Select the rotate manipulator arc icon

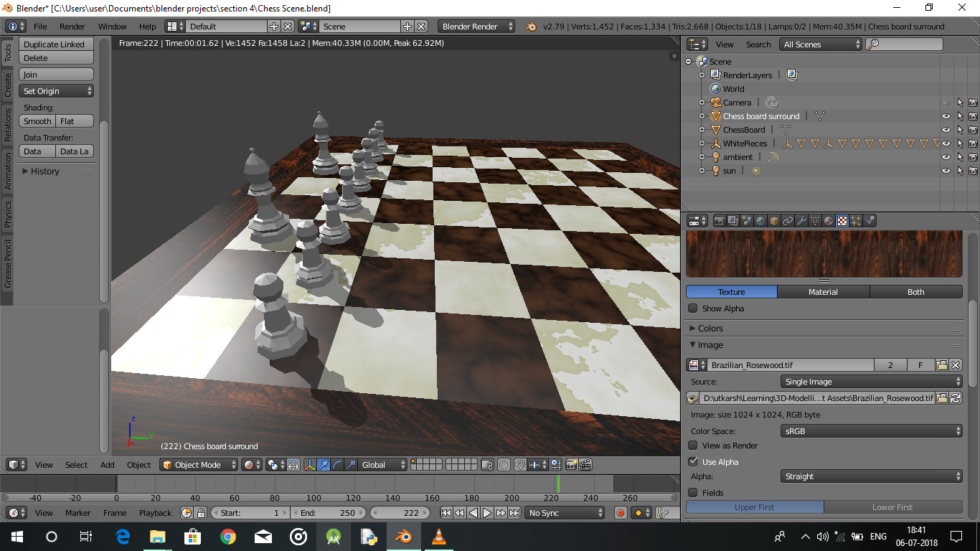coord(337,465)
